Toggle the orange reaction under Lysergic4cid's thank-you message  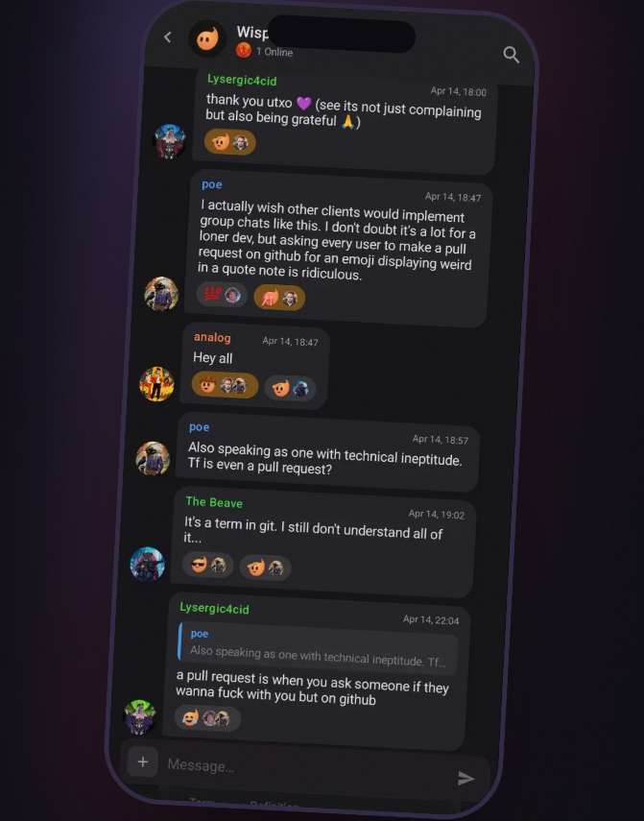[229, 142]
